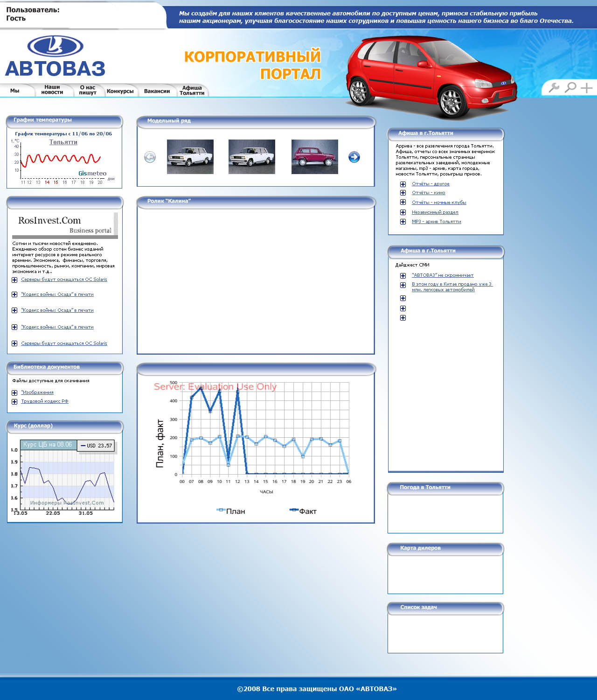
Task: Click the plus icon beside the magnifier
Action: (x=587, y=87)
